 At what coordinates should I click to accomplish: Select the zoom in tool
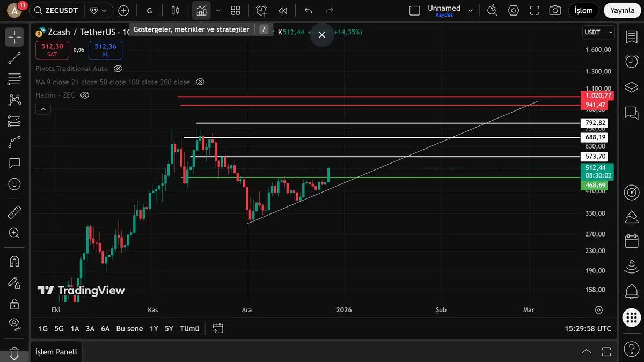point(14,233)
